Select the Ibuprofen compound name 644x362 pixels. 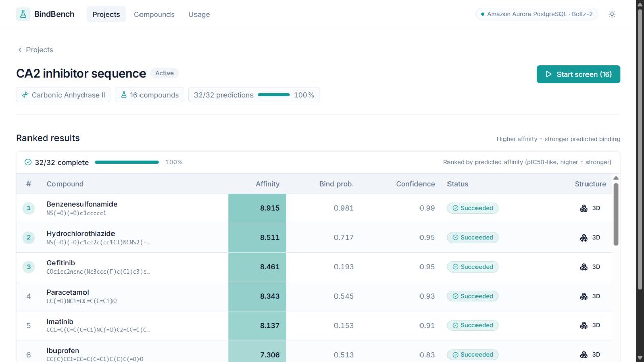click(x=63, y=351)
